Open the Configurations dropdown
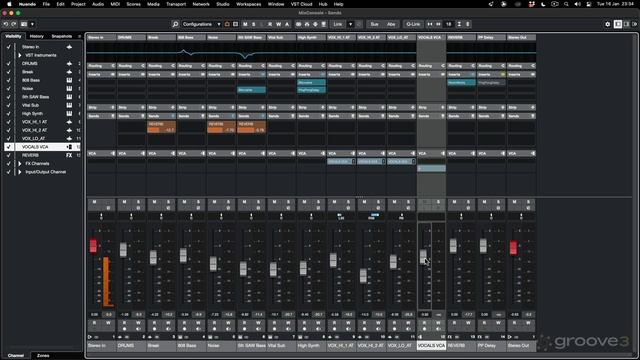This screenshot has width=640, height=360. pos(202,24)
